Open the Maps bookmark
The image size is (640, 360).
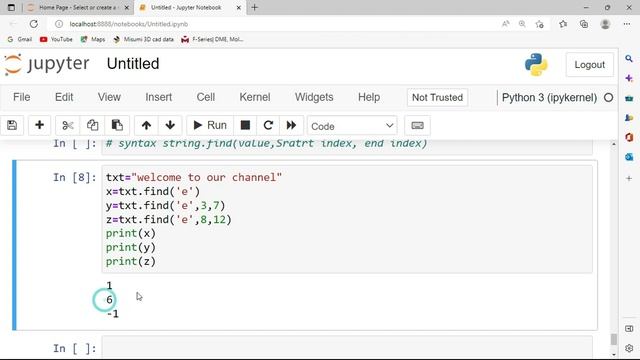[93, 39]
